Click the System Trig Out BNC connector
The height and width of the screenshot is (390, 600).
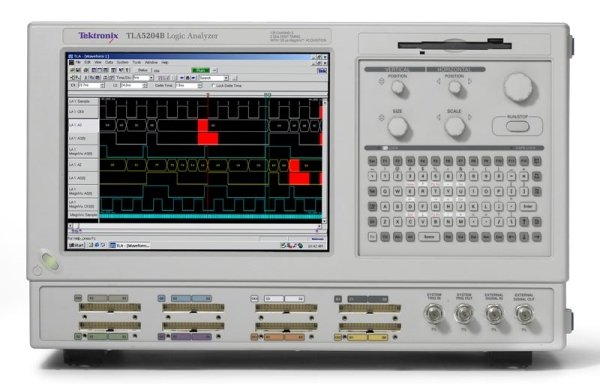pyautogui.click(x=464, y=314)
